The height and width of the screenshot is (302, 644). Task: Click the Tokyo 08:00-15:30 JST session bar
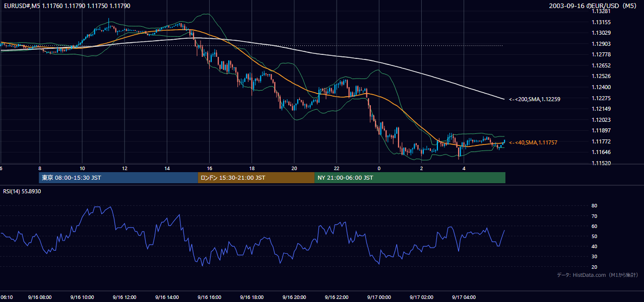point(118,178)
